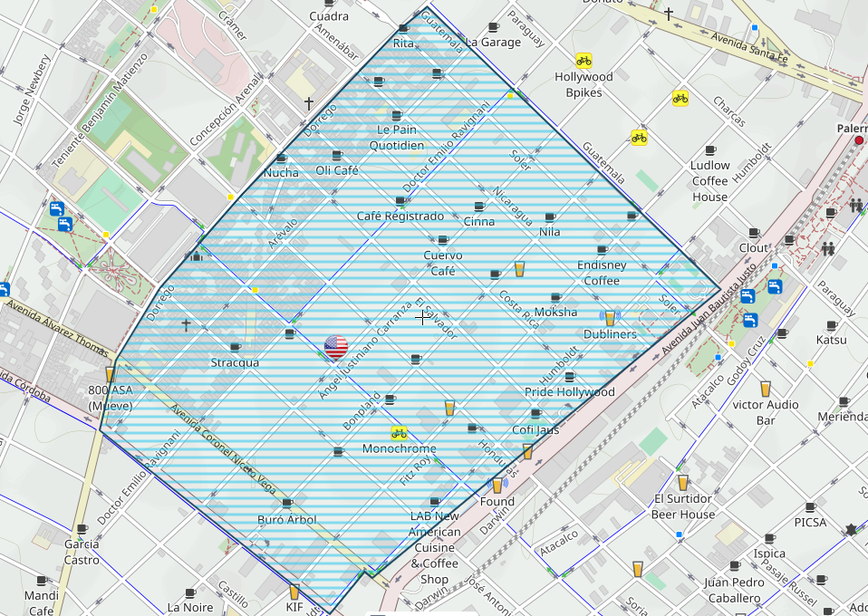Select the Katsu café icon
Screen dimensions: 868x616
pyautogui.click(x=832, y=326)
